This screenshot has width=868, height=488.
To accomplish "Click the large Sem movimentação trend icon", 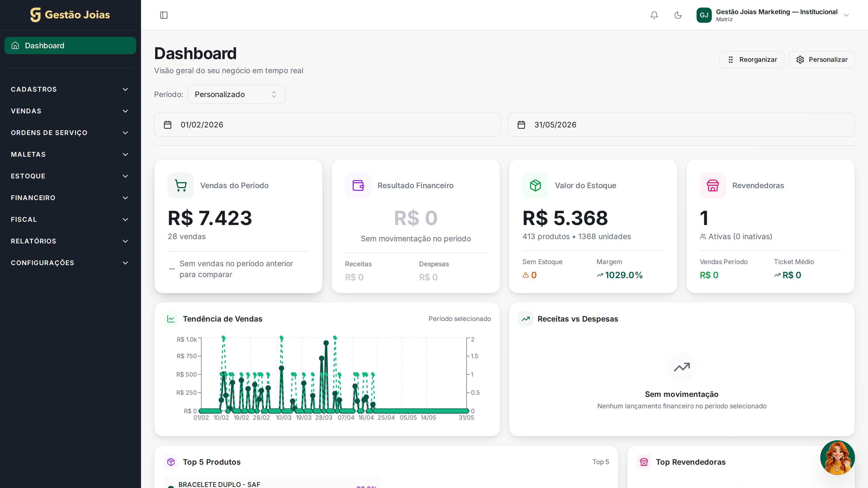I will (682, 367).
